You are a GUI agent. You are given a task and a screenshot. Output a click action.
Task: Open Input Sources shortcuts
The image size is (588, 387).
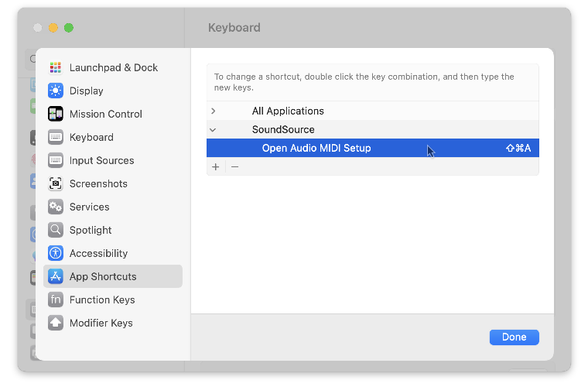click(x=101, y=160)
